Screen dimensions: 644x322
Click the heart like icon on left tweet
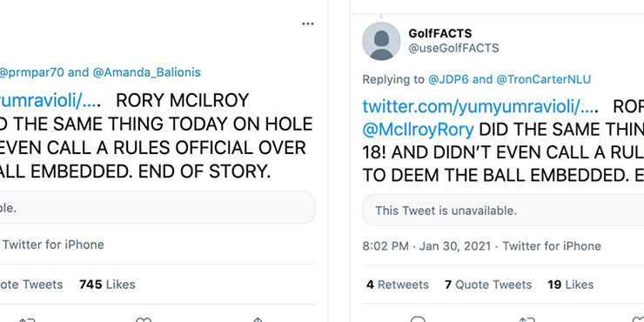point(144,319)
